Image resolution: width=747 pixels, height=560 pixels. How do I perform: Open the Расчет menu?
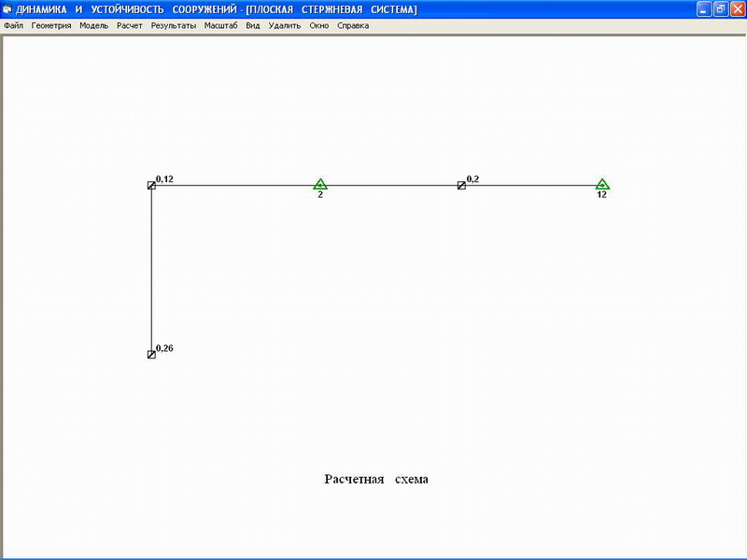[x=130, y=26]
